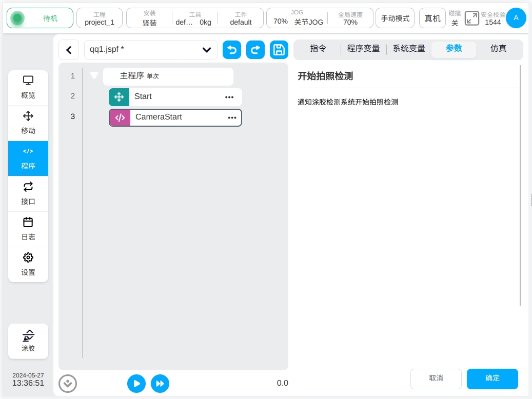This screenshot has width=532, height=399.
Task: Open the 移动 move sidebar panel
Action: tap(28, 123)
